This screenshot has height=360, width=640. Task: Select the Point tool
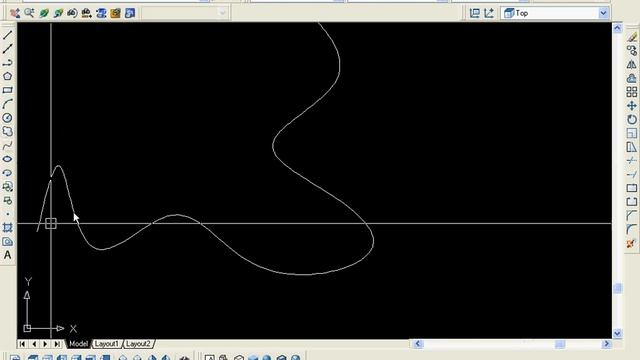tap(7, 214)
